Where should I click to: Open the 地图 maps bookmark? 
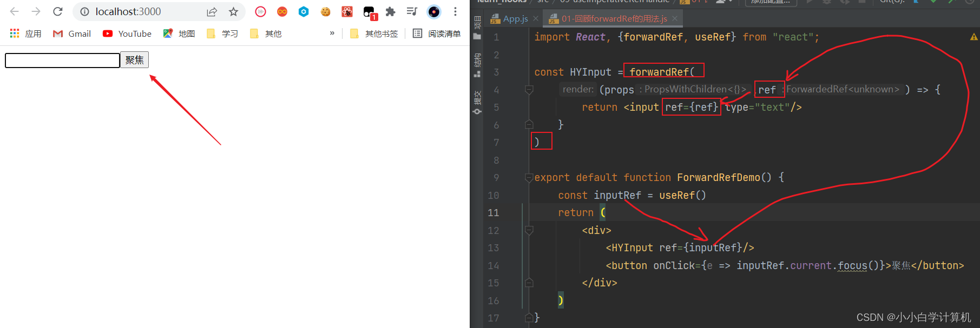179,34
